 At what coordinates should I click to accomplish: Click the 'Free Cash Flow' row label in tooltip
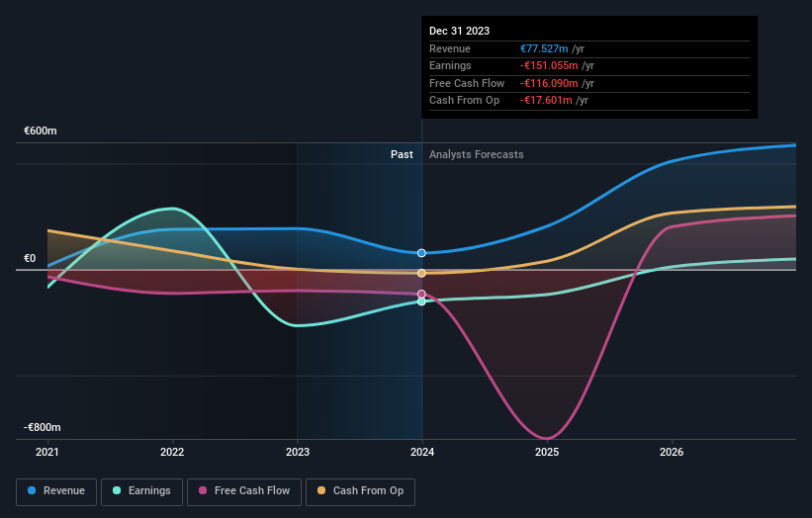[467, 83]
